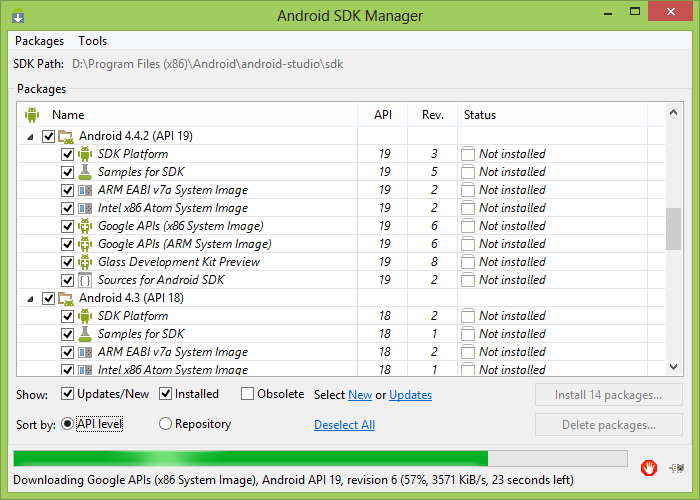
Task: Click Not installed in Google APIs (ARM System Image) row
Action: pos(512,244)
